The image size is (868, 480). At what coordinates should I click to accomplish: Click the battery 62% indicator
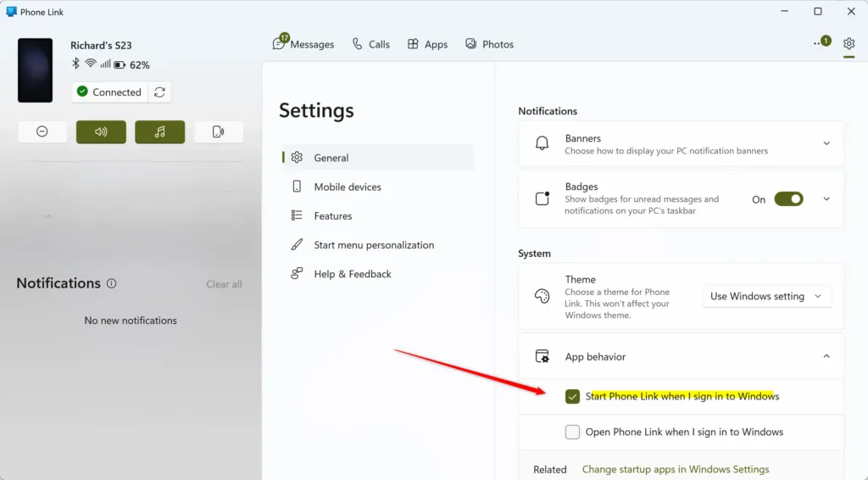pos(131,64)
